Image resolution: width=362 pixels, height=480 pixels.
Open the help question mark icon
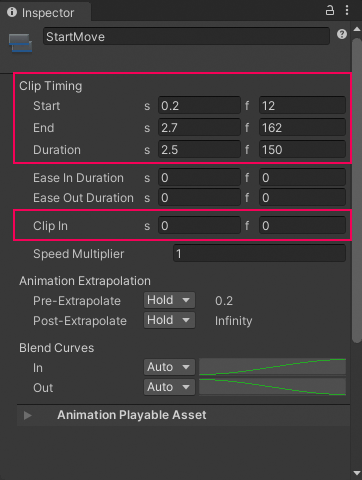(x=342, y=34)
